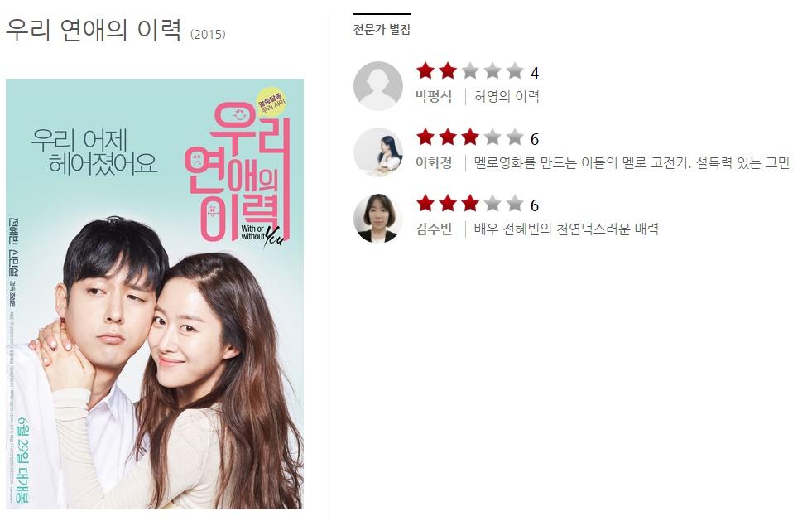Viewport: 812px width, 521px height.
Task: Open 이화정's profile photo
Action: [x=378, y=152]
